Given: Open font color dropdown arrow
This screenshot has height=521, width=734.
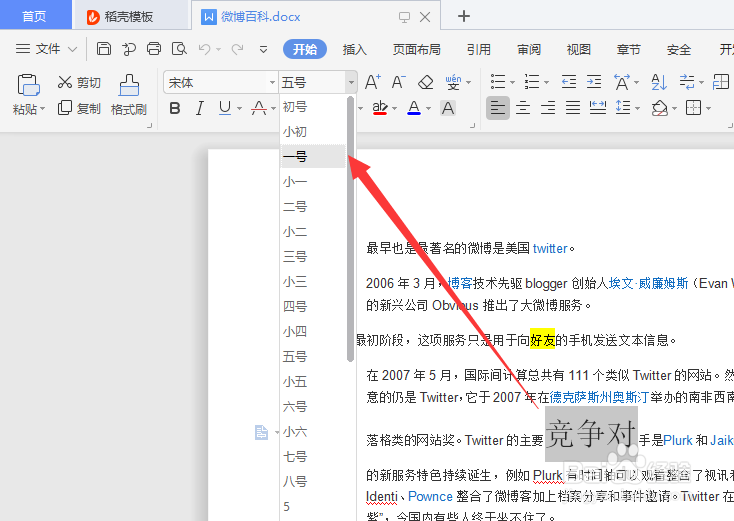Looking at the screenshot, I should pyautogui.click(x=428, y=109).
